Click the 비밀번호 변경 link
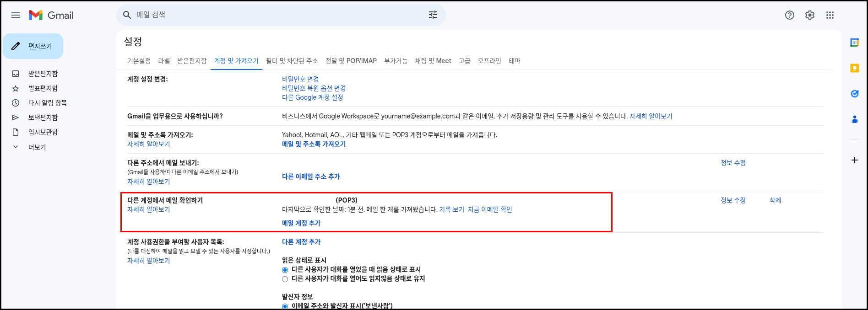Image resolution: width=868 pixels, height=310 pixels. pos(300,79)
